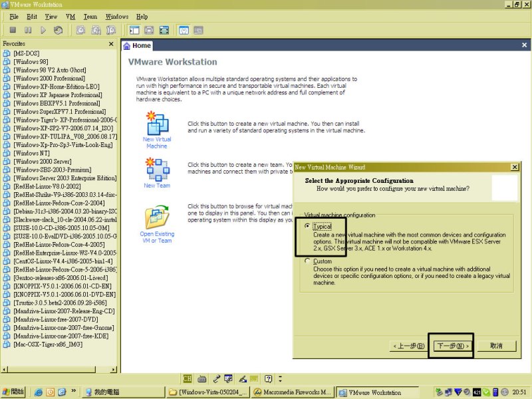The height and width of the screenshot is (399, 532).
Task: Click the Power Off (stop) toolbar icon
Action: [x=13, y=30]
